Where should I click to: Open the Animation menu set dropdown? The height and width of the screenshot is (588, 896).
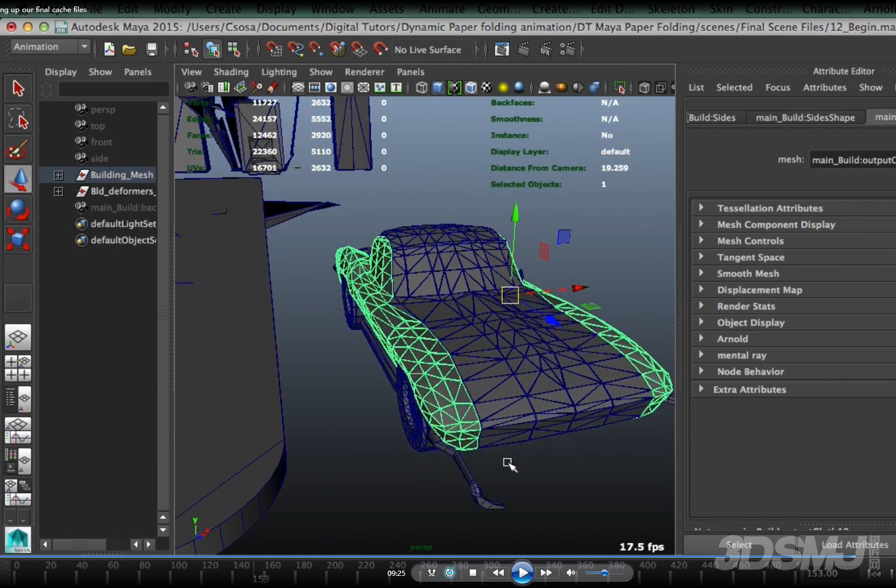pos(51,47)
